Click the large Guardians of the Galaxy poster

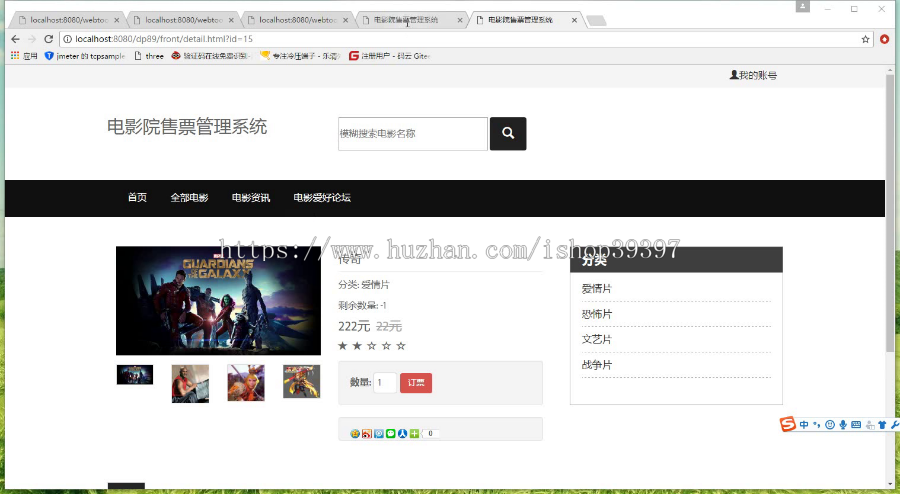pos(218,301)
